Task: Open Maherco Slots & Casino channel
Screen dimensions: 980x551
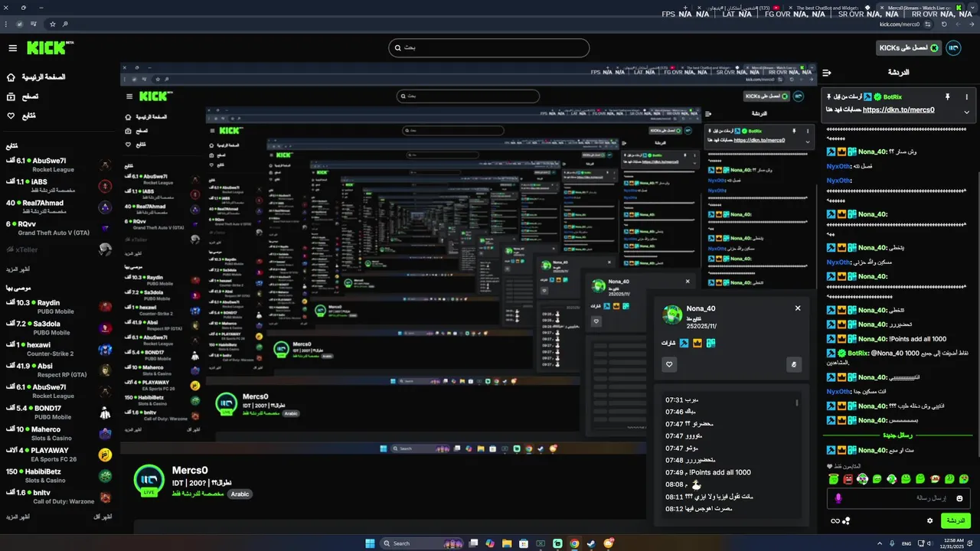Action: tap(60, 433)
